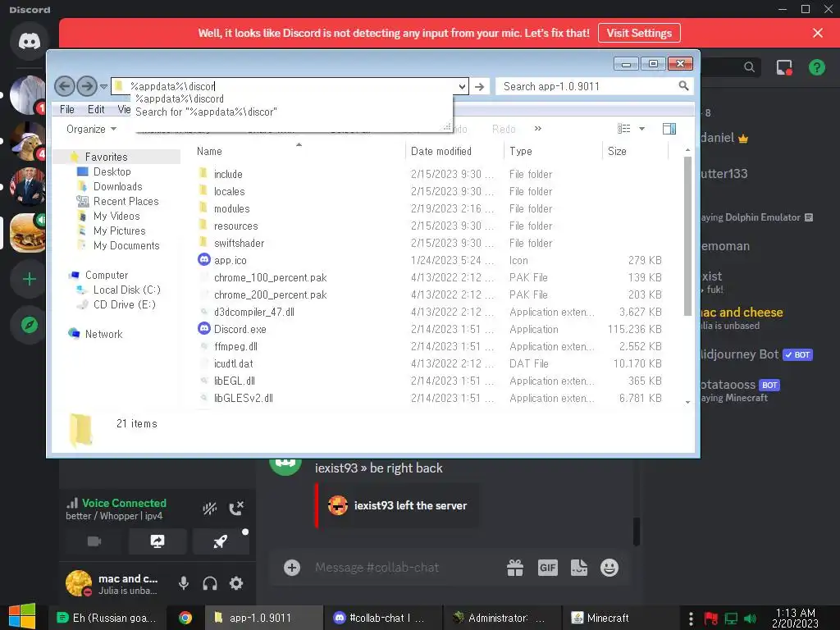Open Explore Discoverable Servers compass icon

pyautogui.click(x=29, y=325)
